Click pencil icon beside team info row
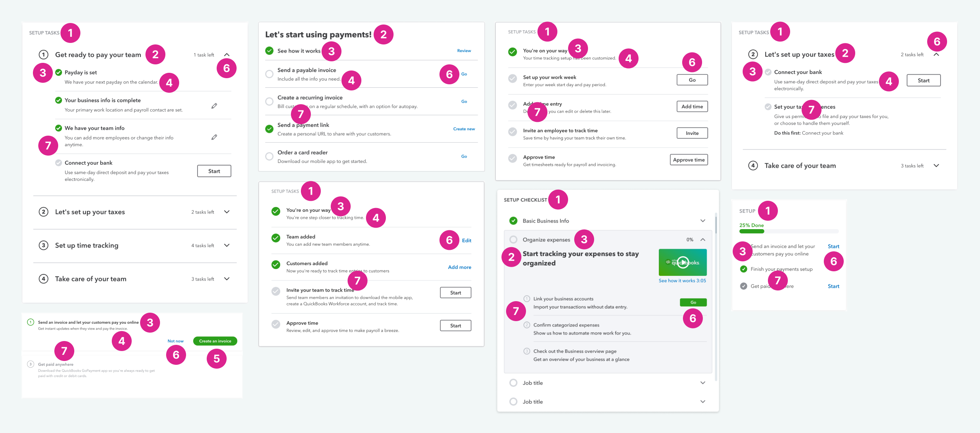Viewport: 980px width, 433px height. click(x=214, y=137)
